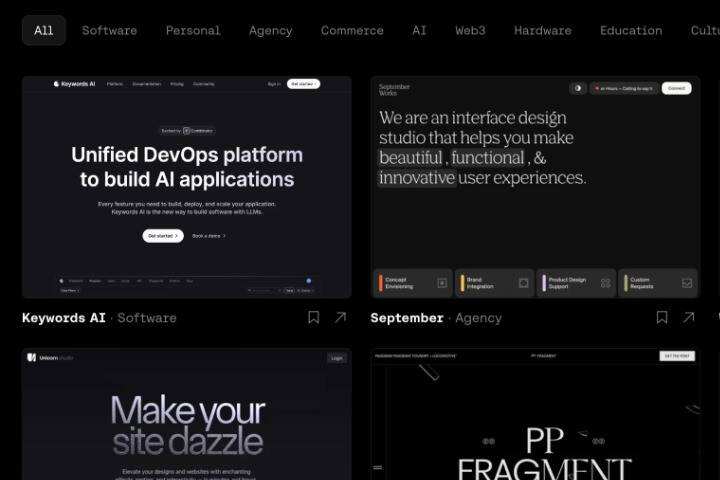
Task: Open Keywords AI via its arrow icon
Action: point(340,317)
